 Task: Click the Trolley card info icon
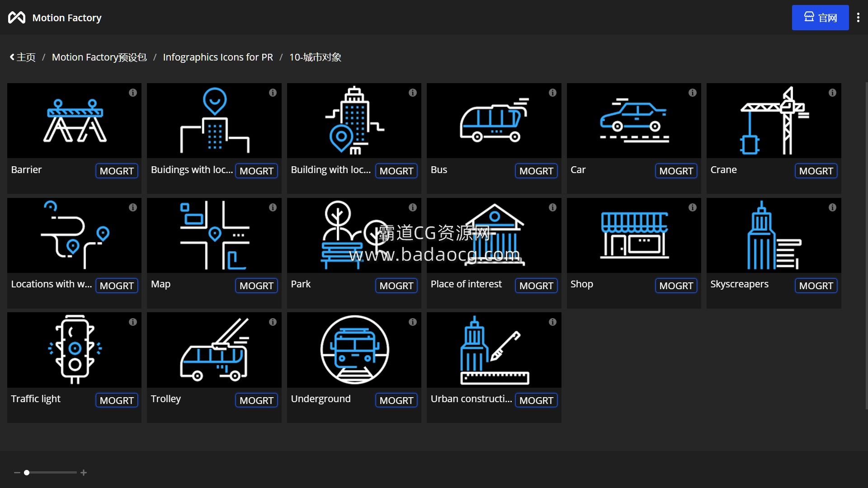click(273, 322)
